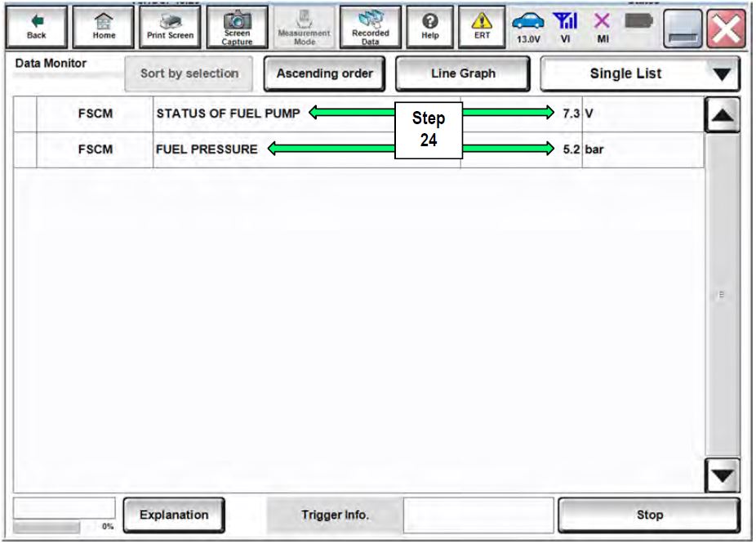Click the VI signal status icon
Image resolution: width=756 pixels, height=544 pixels.
(566, 28)
